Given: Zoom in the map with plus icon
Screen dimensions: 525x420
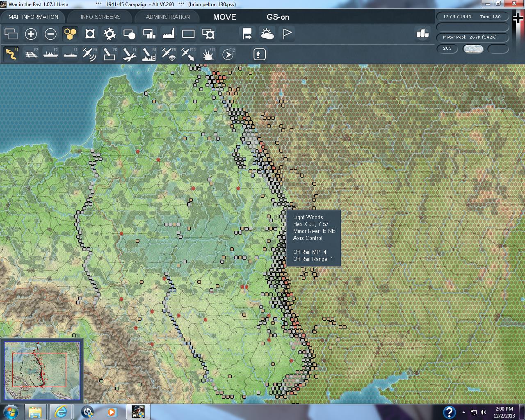Looking at the screenshot, I should [x=31, y=34].
